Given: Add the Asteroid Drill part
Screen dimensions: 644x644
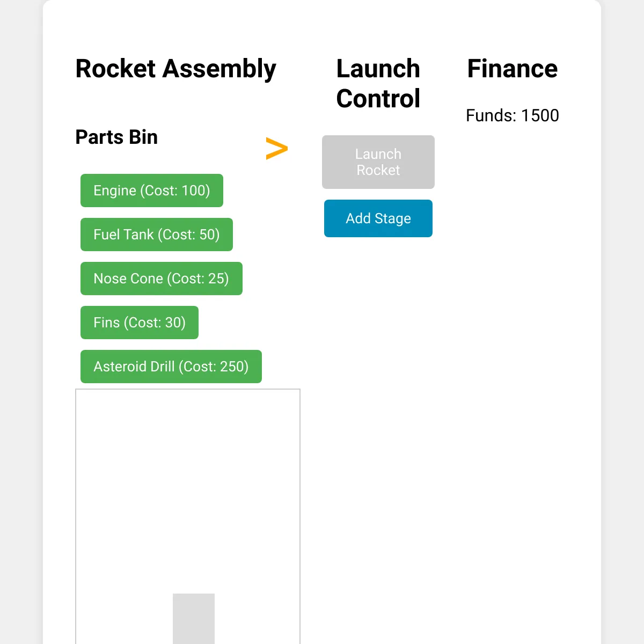Looking at the screenshot, I should click(171, 367).
